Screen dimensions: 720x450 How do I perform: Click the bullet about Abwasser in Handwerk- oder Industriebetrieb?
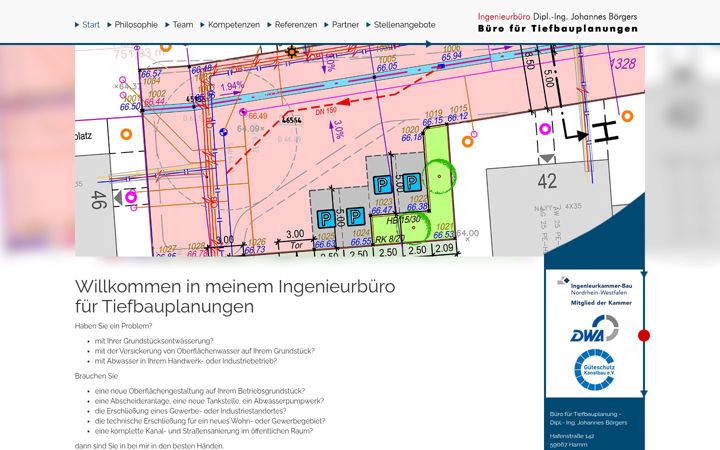[186, 361]
